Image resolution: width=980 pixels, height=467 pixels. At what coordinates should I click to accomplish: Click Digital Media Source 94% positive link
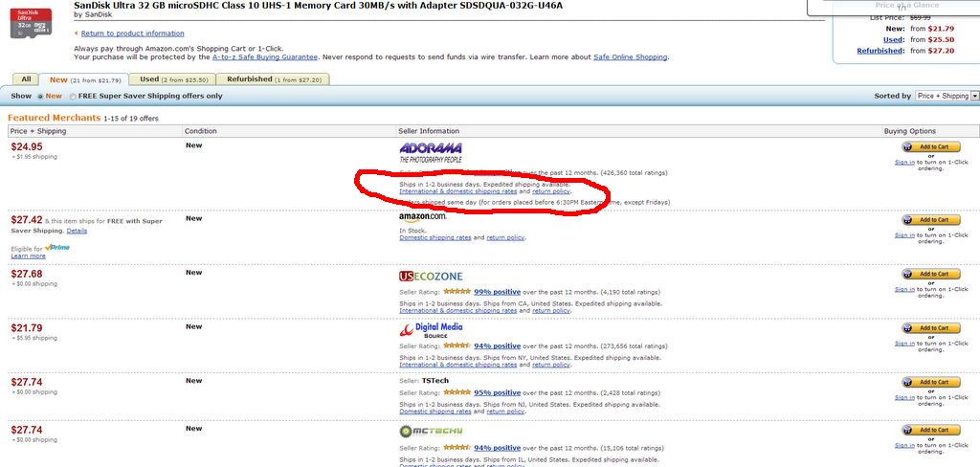[498, 345]
